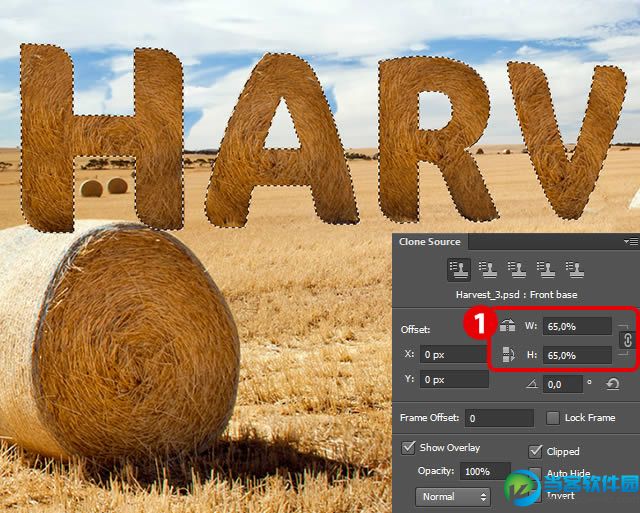Reset transform with the curved arrow
Viewport: 640px width, 513px height.
coord(613,384)
